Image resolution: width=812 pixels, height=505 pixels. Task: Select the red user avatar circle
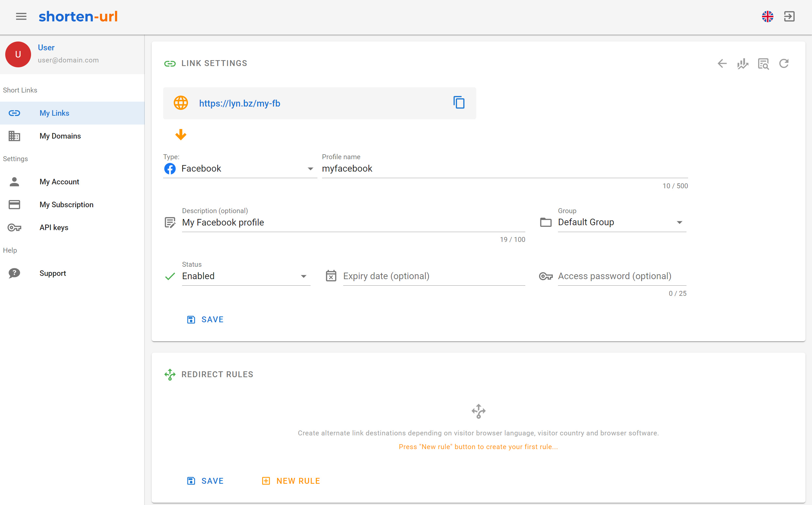pos(18,54)
